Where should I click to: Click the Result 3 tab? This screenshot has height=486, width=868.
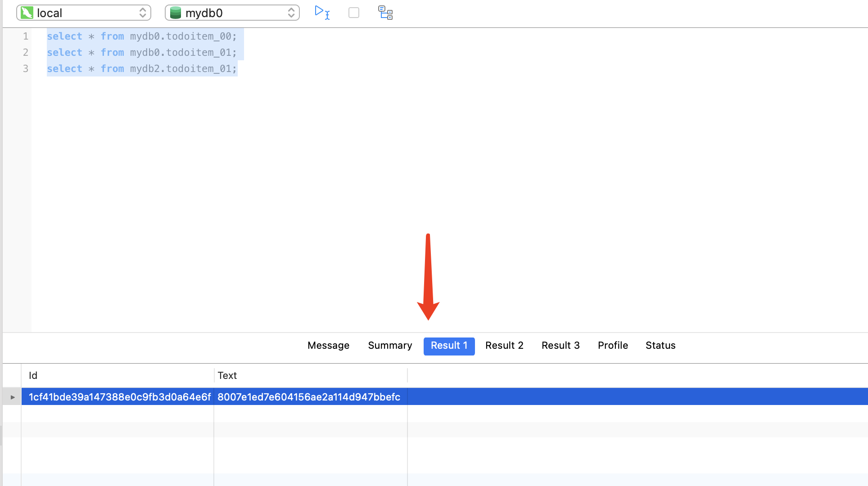click(561, 346)
